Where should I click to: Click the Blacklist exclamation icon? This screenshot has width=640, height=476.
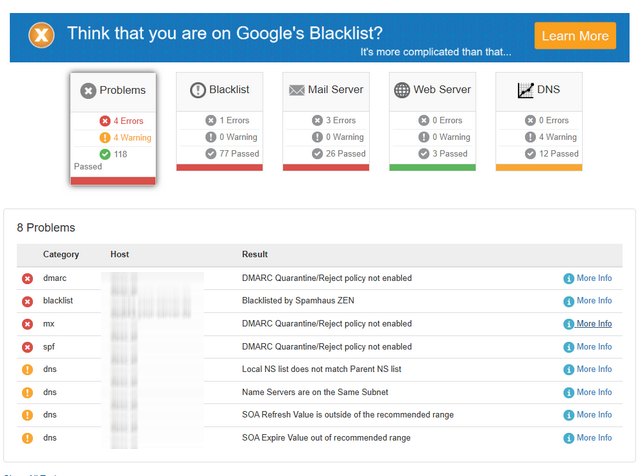[x=197, y=90]
